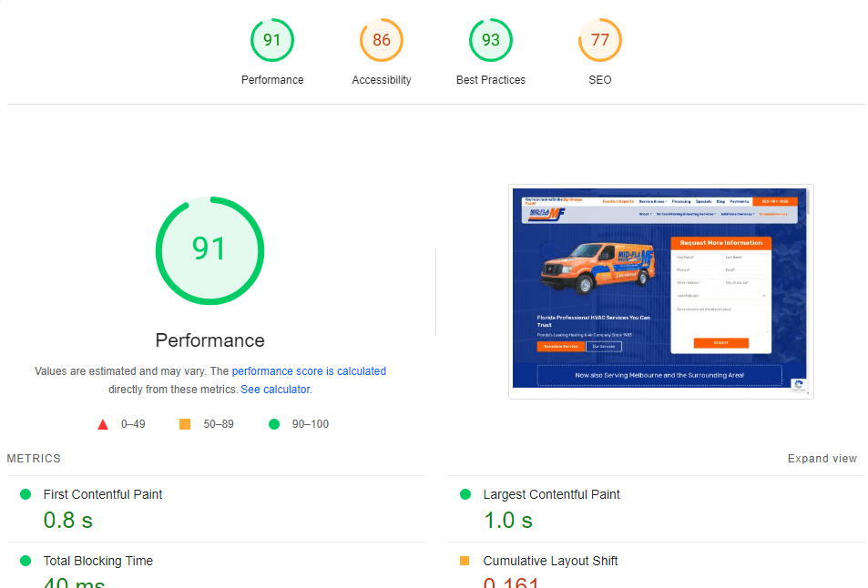Click the large circular Performance progress ring
The width and height of the screenshot is (868, 588).
tap(209, 249)
